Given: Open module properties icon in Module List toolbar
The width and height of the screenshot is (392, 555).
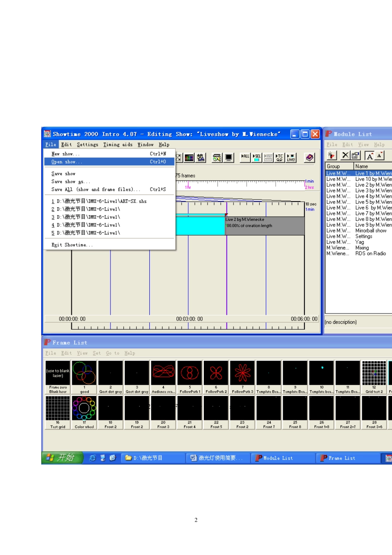Looking at the screenshot, I should point(355,155).
